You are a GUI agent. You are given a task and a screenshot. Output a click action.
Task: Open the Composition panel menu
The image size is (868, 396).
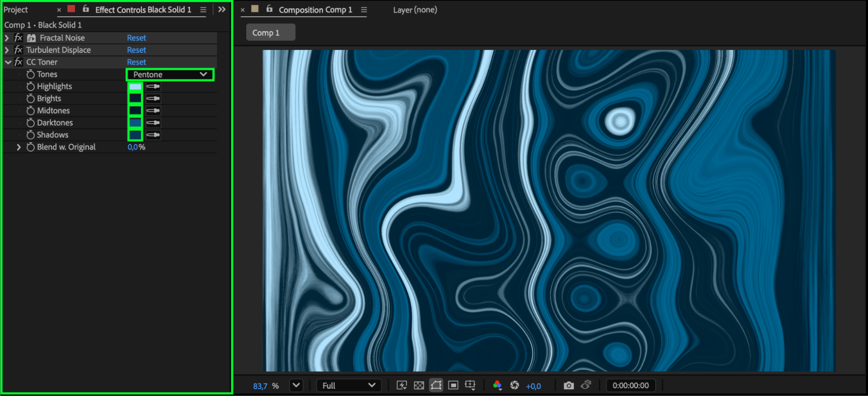[364, 10]
